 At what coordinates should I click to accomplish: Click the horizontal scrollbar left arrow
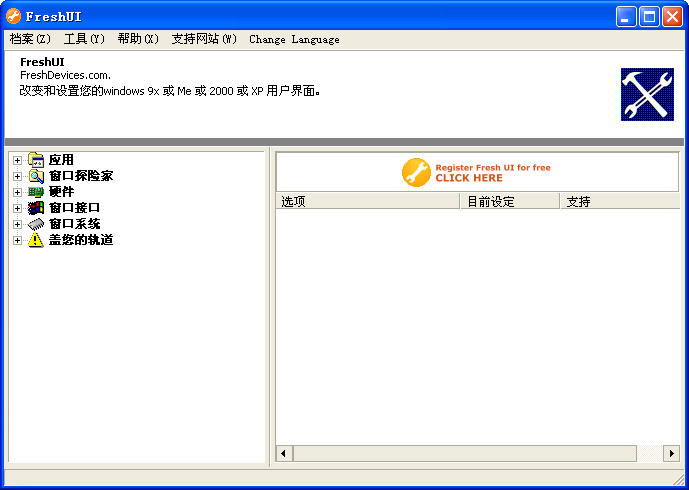pos(284,453)
